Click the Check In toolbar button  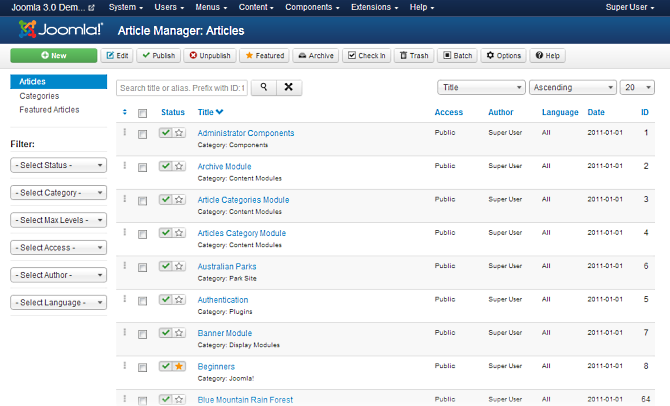coord(367,56)
